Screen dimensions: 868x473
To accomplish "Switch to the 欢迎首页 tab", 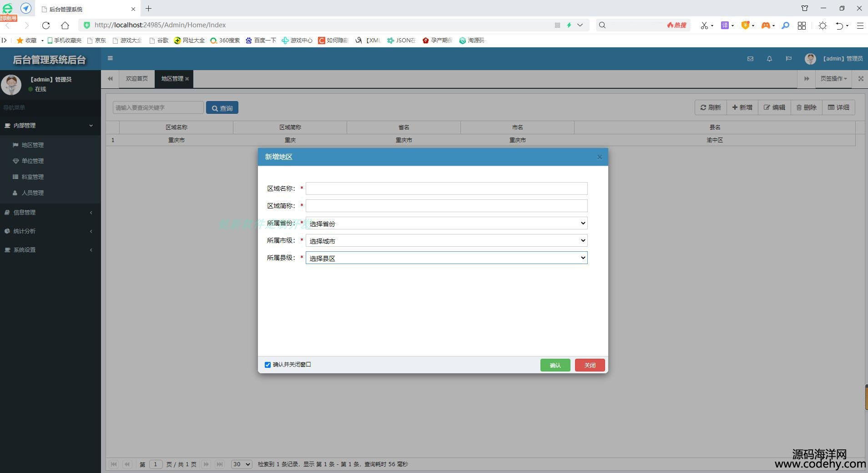I will 136,79.
